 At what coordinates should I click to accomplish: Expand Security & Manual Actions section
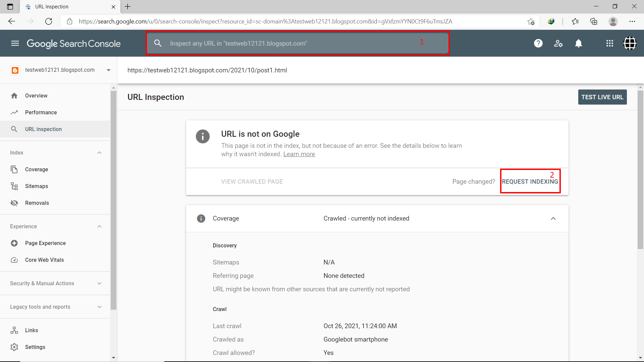[x=99, y=283]
